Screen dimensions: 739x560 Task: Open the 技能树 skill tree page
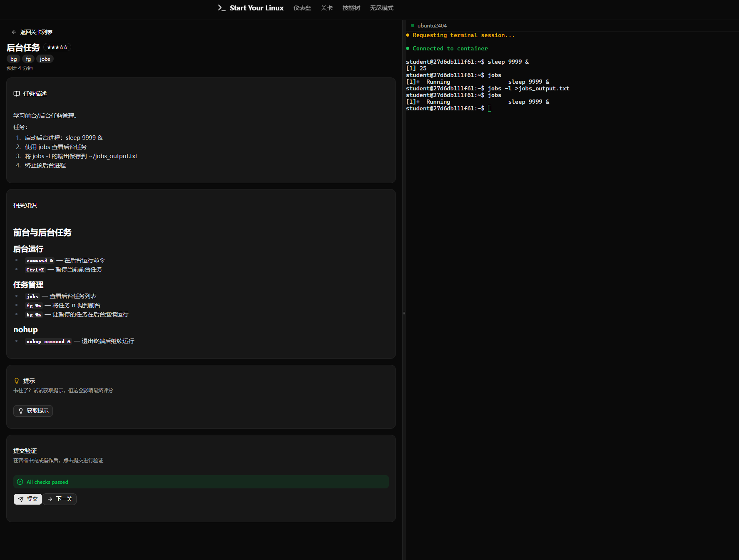pos(351,8)
